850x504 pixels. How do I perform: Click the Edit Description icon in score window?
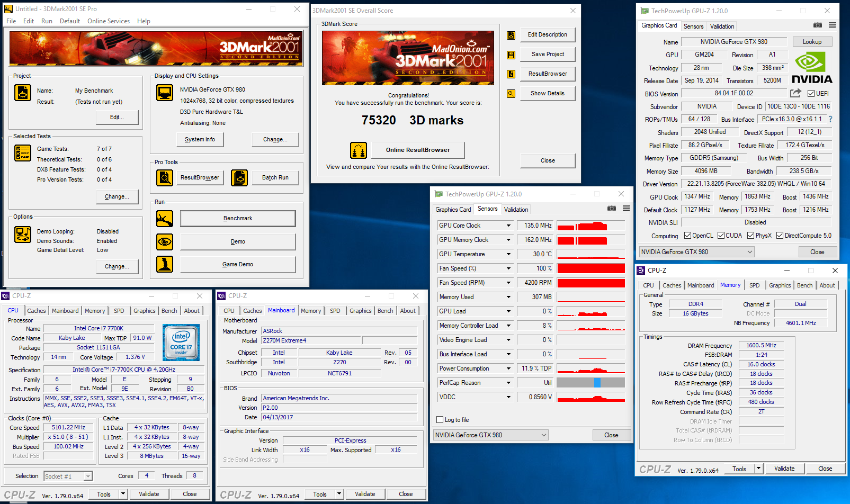(511, 35)
